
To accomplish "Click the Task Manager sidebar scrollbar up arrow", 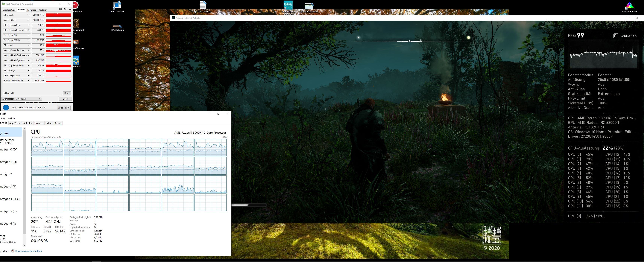I will pyautogui.click(x=25, y=129).
